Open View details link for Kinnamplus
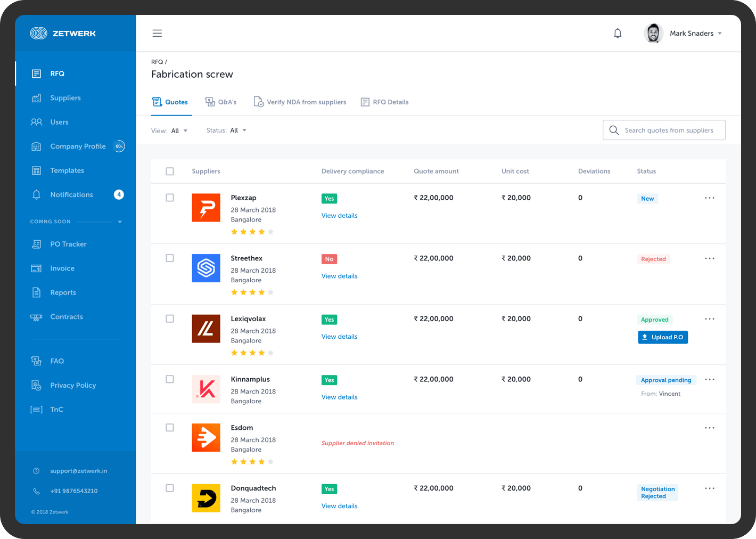Image resolution: width=756 pixels, height=539 pixels. [339, 397]
